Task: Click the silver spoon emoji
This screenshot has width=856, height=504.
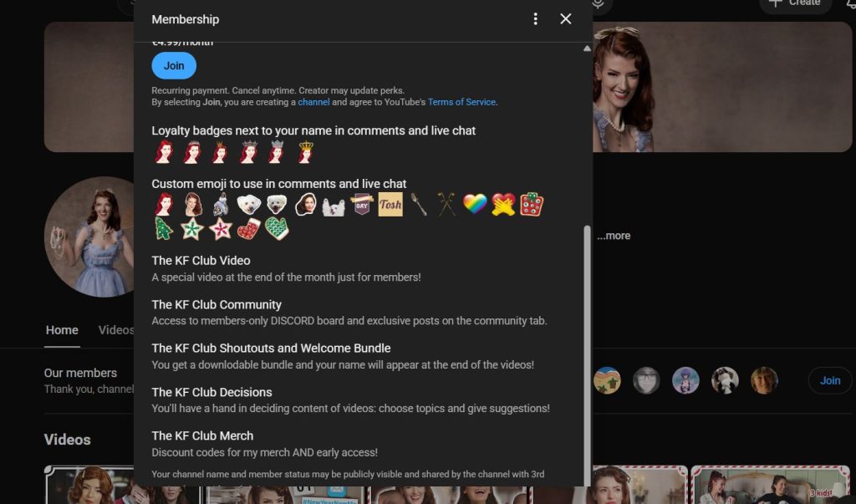Action: coord(419,204)
